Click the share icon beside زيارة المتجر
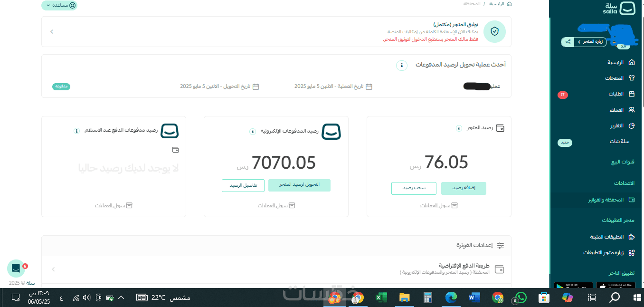 point(568,42)
